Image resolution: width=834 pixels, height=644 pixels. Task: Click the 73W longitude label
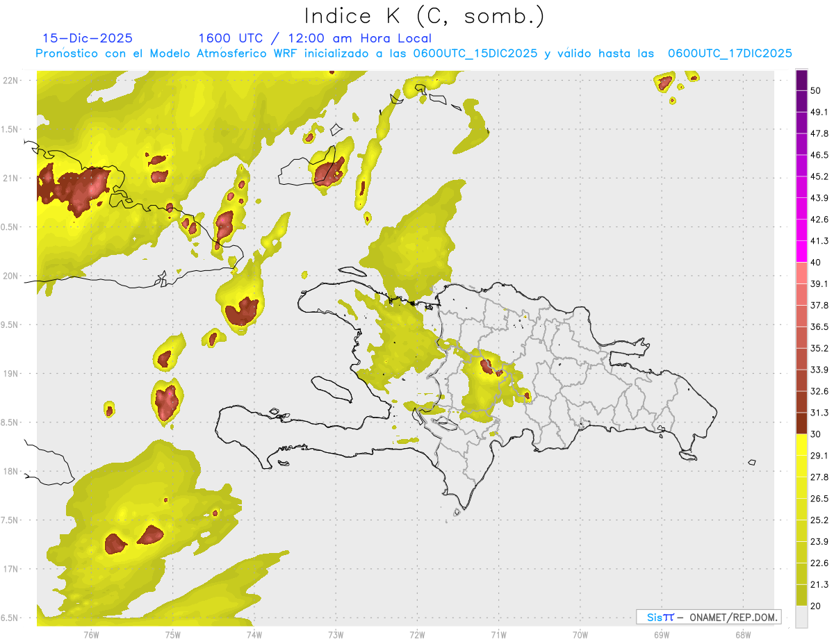(336, 635)
